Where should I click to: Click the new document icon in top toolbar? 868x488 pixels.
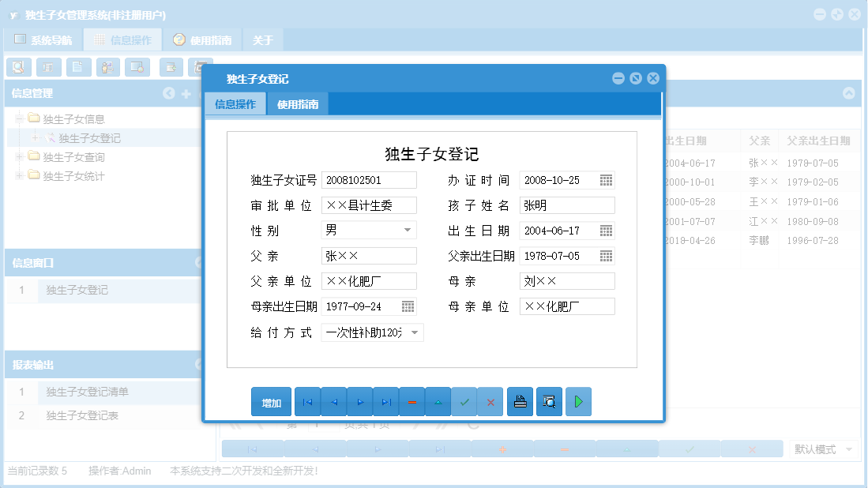coord(78,67)
